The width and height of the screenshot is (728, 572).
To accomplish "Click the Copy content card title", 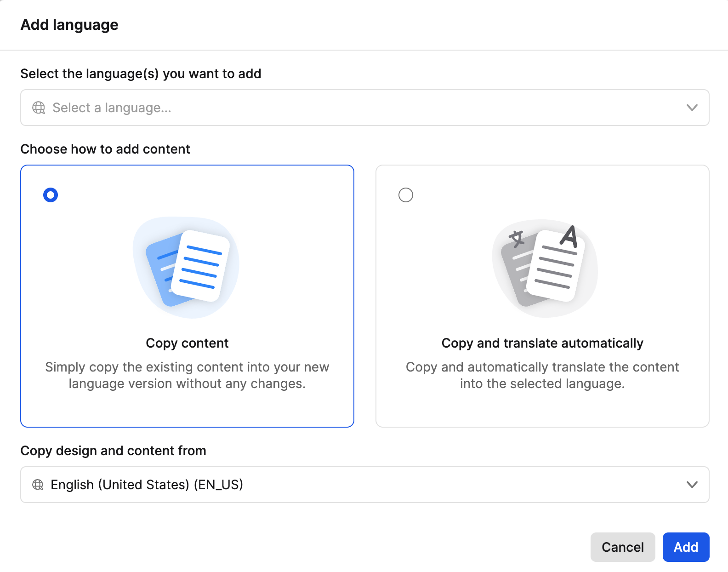I will [187, 343].
